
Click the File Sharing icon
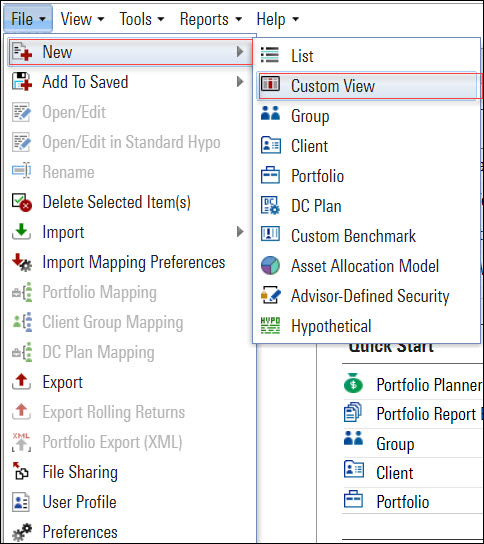[x=20, y=471]
